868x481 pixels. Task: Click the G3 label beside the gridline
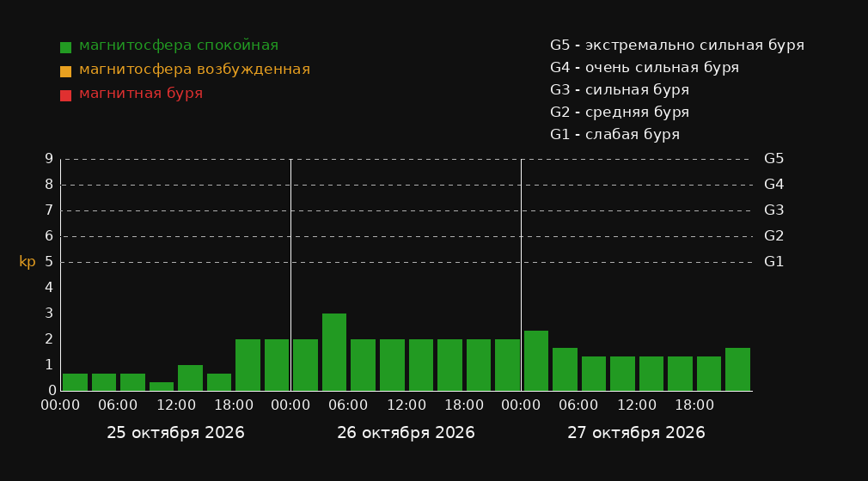(773, 210)
